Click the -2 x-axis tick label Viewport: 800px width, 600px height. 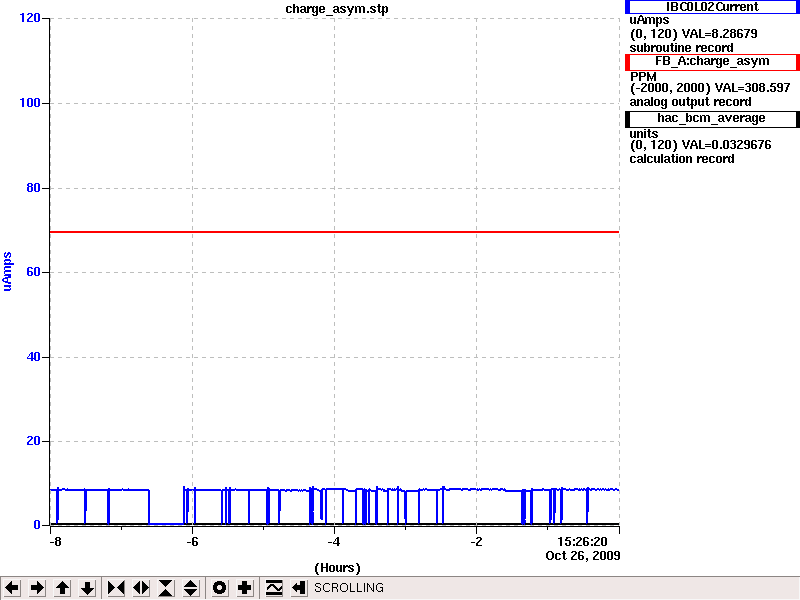pos(476,542)
